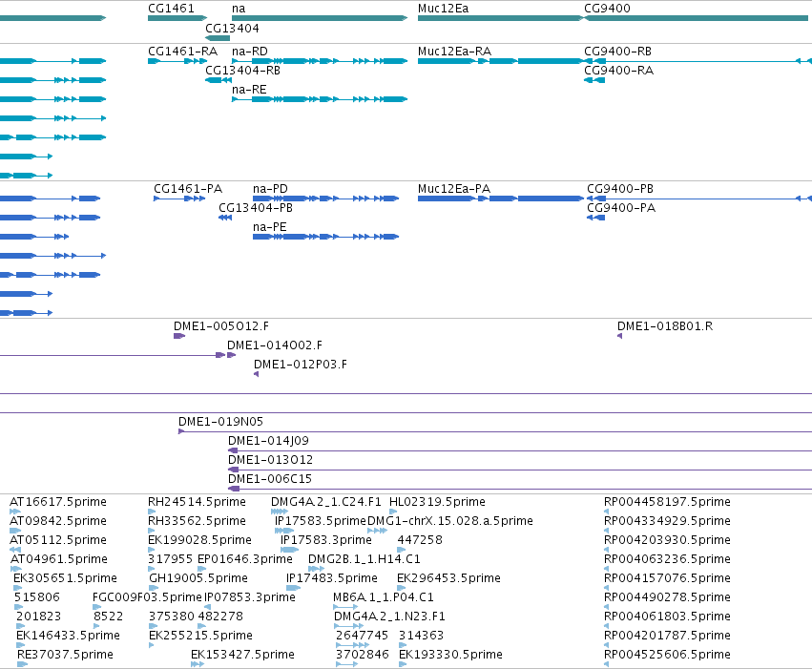
Task: Click the CG9400-RB transcript label
Action: (x=617, y=52)
